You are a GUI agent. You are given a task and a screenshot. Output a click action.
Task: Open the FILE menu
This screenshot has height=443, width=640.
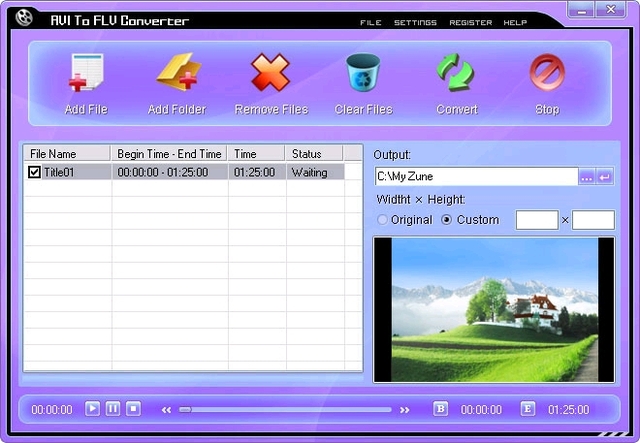coord(371,22)
